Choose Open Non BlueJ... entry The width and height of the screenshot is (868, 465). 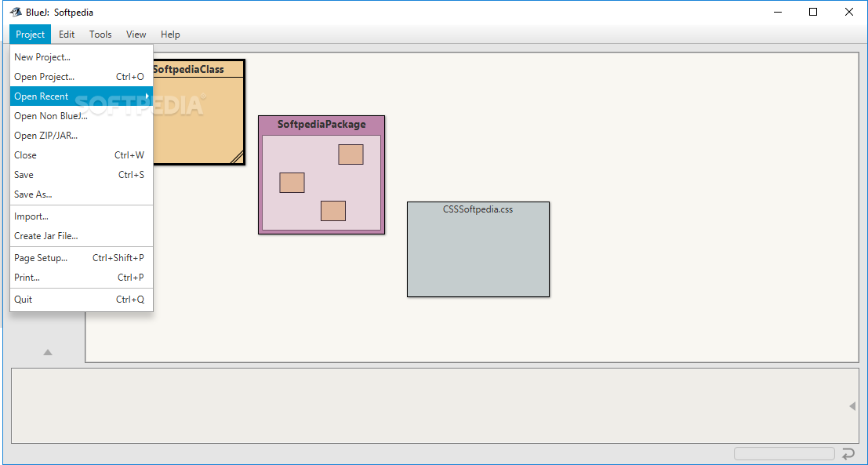[82, 116]
